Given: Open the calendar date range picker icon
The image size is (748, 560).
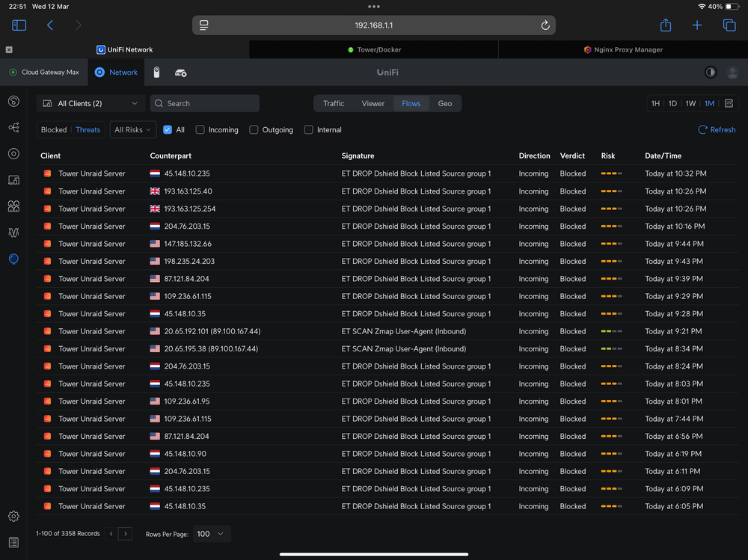Looking at the screenshot, I should point(729,103).
